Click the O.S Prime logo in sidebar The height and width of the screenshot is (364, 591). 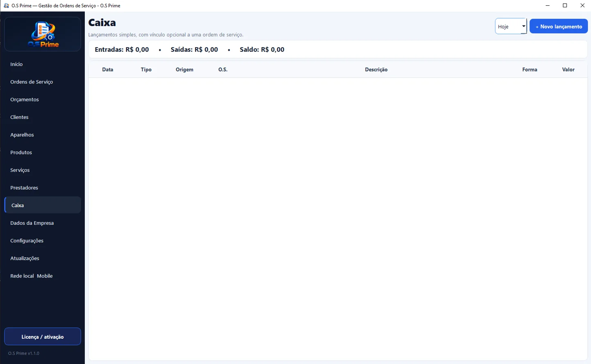[43, 34]
